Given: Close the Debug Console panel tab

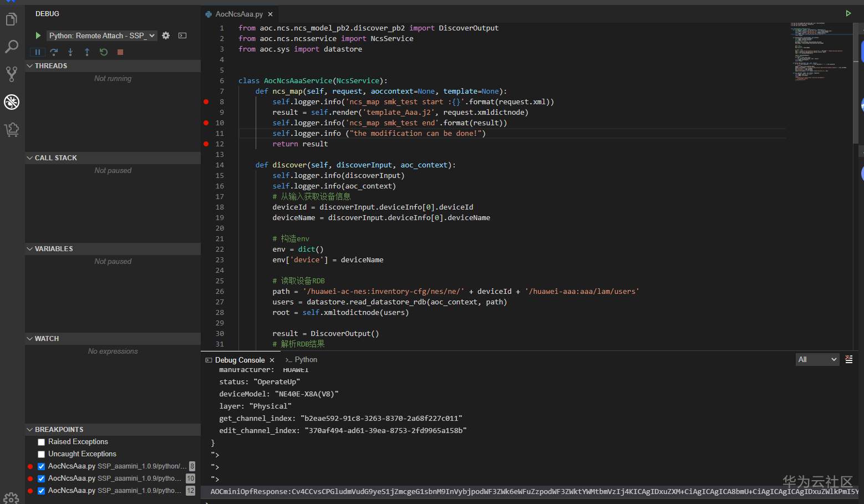Looking at the screenshot, I should [272, 360].
